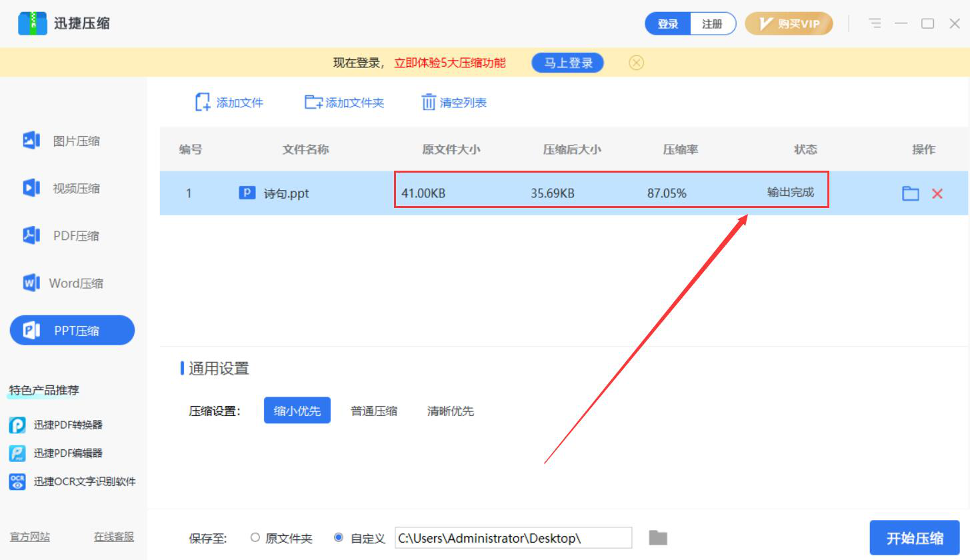
Task: Click the output path input field
Action: [513, 537]
